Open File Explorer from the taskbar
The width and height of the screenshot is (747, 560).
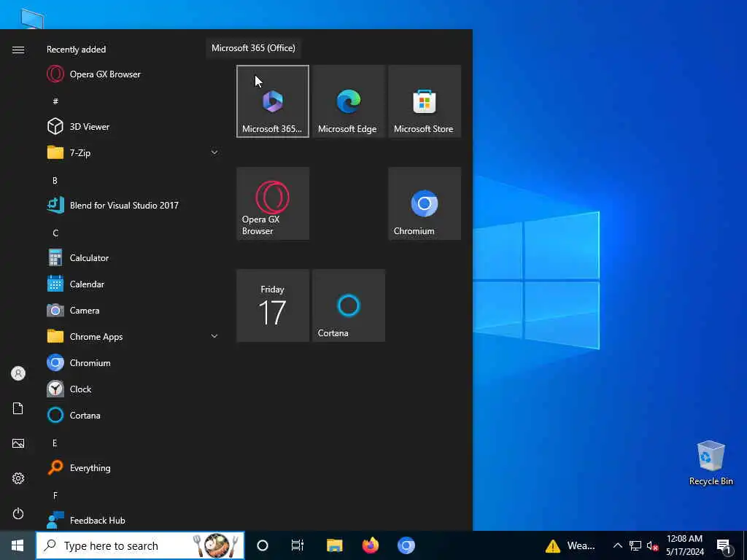pyautogui.click(x=334, y=545)
